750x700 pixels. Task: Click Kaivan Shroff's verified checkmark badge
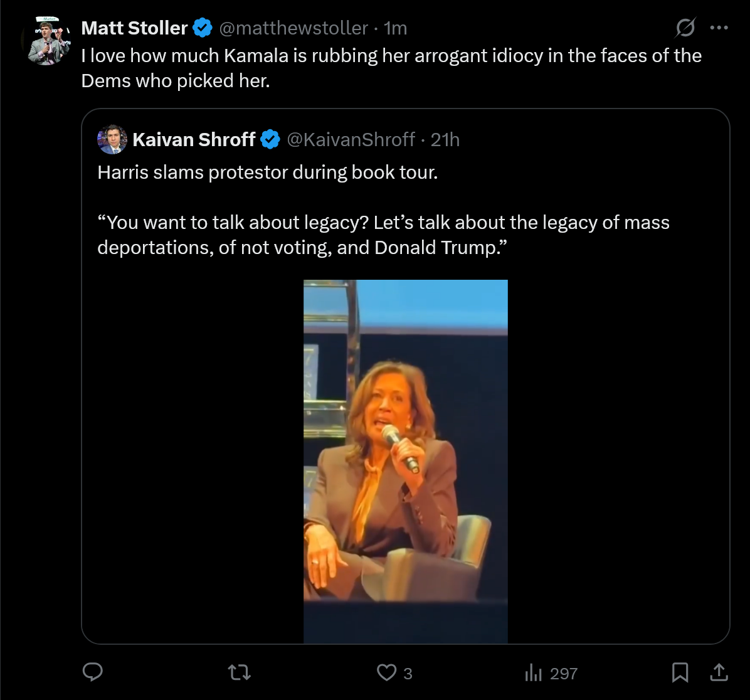pyautogui.click(x=270, y=140)
